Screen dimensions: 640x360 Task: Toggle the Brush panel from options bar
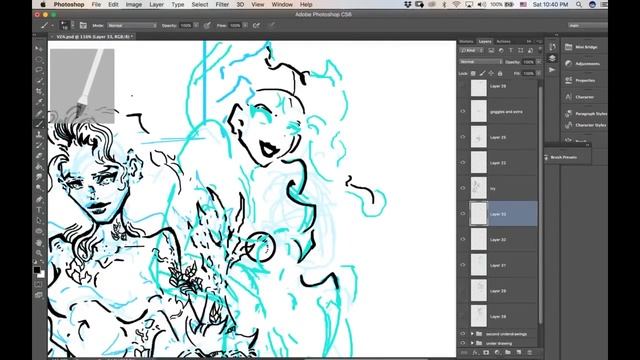[x=83, y=25]
